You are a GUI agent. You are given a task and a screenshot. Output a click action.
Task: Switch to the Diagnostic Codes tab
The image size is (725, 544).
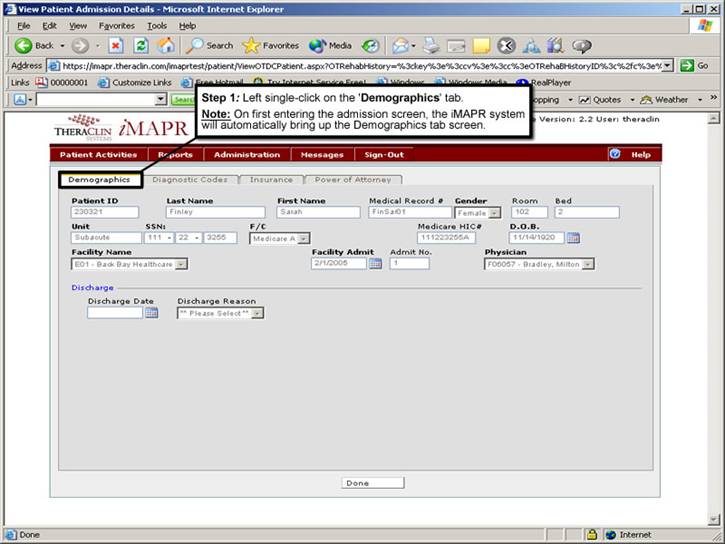(189, 180)
